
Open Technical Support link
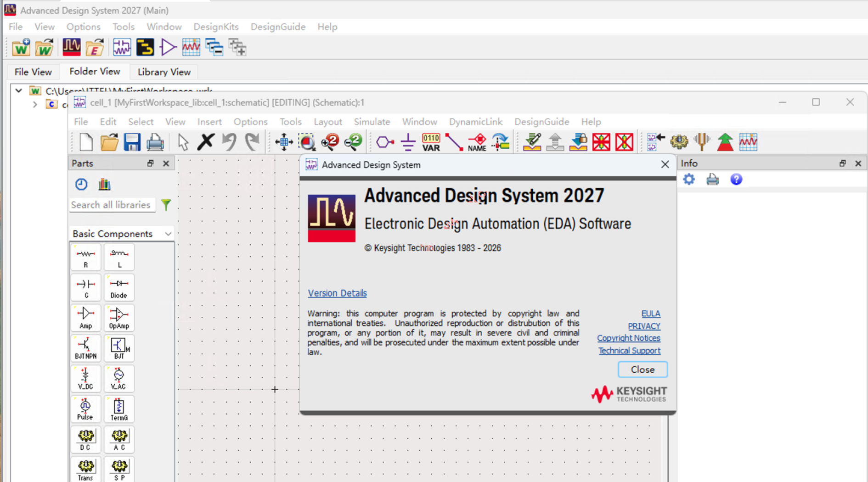(x=629, y=351)
